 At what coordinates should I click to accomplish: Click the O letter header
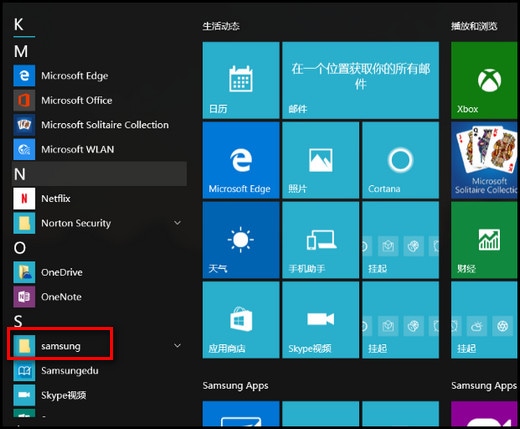point(20,248)
